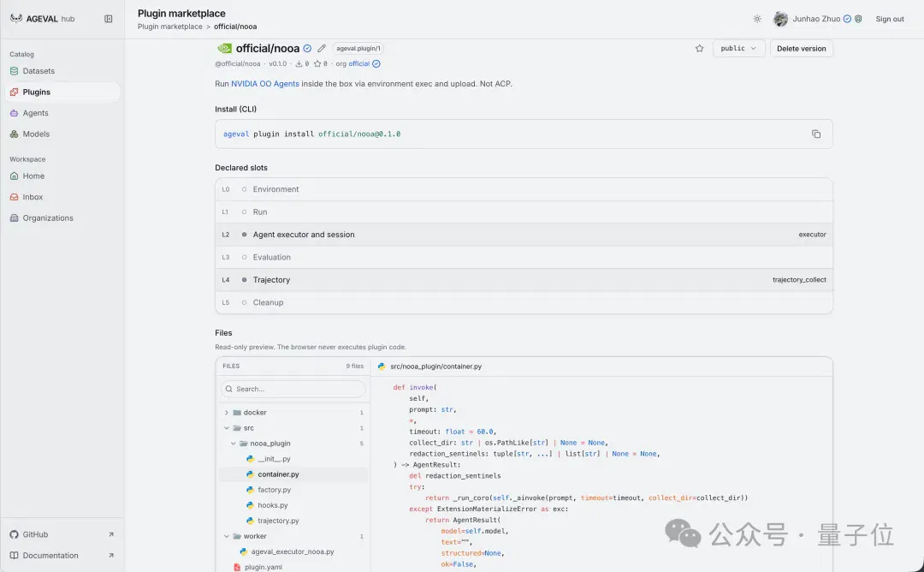Follow the NVIDIA OO Agents link
The height and width of the screenshot is (572, 924).
[x=265, y=84]
